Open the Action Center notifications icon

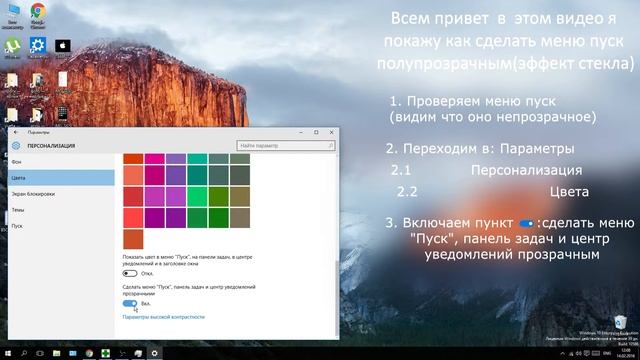click(587, 353)
